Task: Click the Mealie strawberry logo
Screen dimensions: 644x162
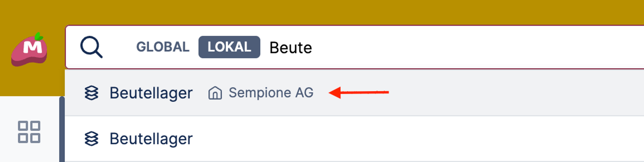Action: pyautogui.click(x=29, y=50)
